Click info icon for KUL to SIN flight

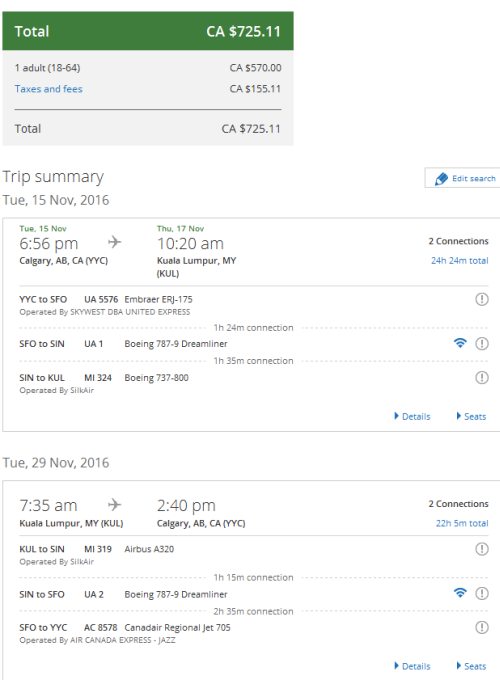(482, 549)
